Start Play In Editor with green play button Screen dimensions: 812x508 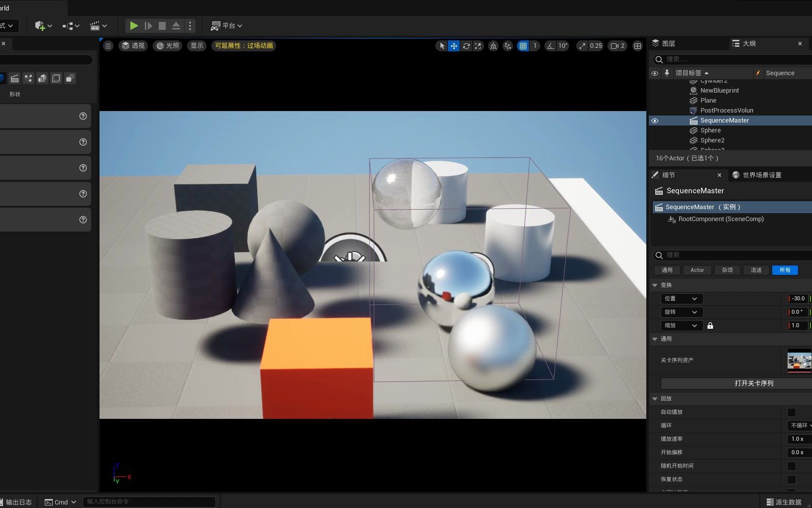[x=133, y=25]
